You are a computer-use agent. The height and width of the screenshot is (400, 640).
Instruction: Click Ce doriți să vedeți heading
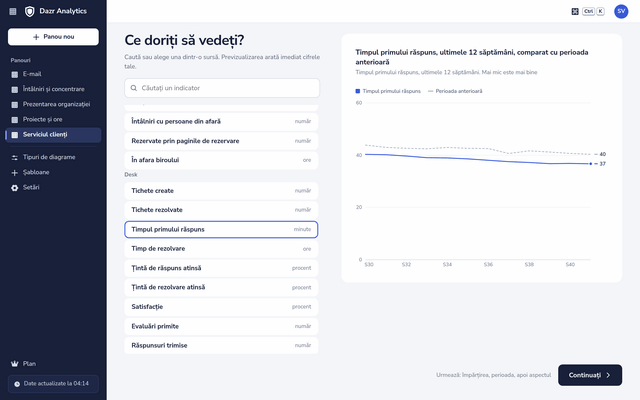pos(184,40)
